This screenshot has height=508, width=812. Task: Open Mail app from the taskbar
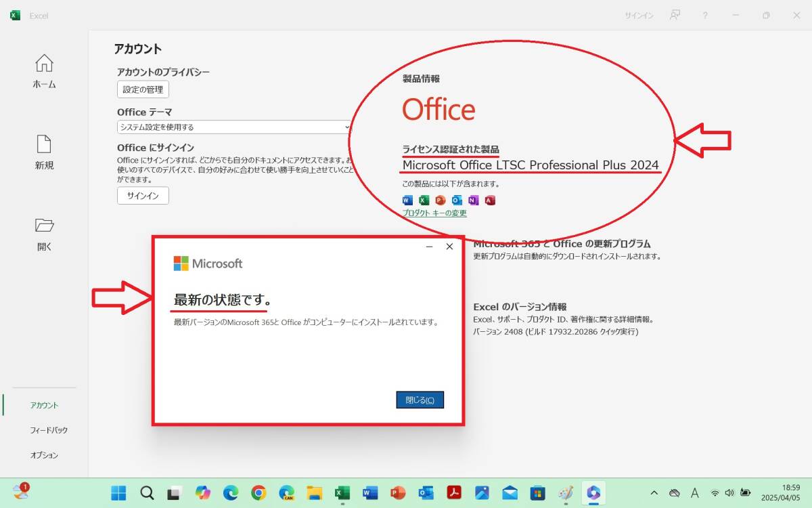click(510, 492)
